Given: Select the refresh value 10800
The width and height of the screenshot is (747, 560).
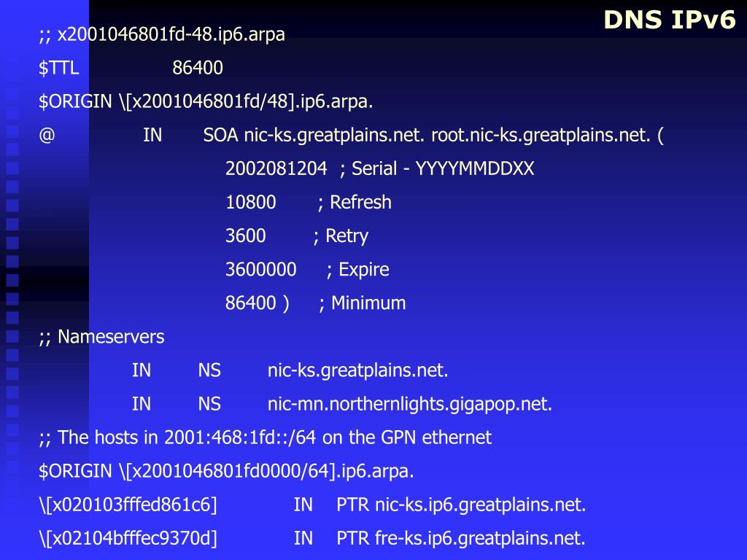Looking at the screenshot, I should (x=251, y=203).
